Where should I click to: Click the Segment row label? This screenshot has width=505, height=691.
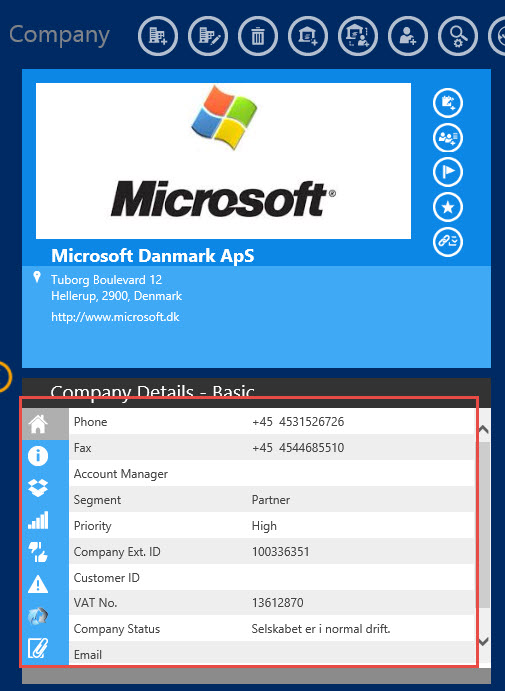[97, 500]
